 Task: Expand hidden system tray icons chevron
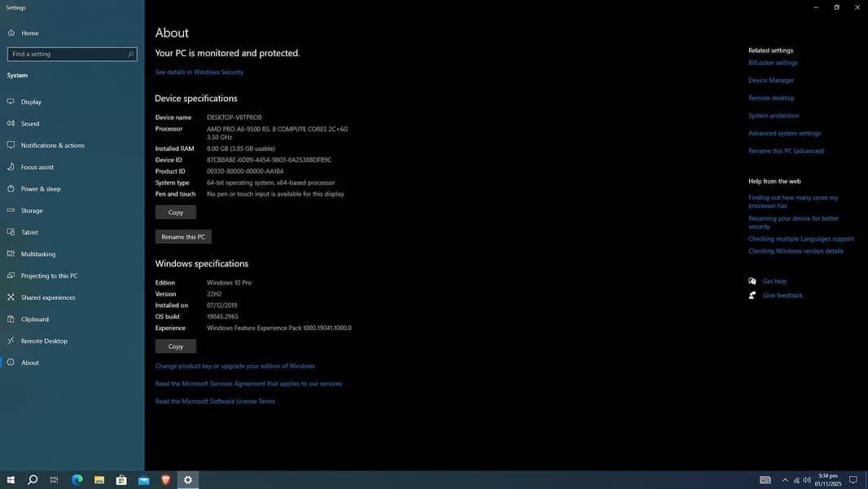coord(785,480)
